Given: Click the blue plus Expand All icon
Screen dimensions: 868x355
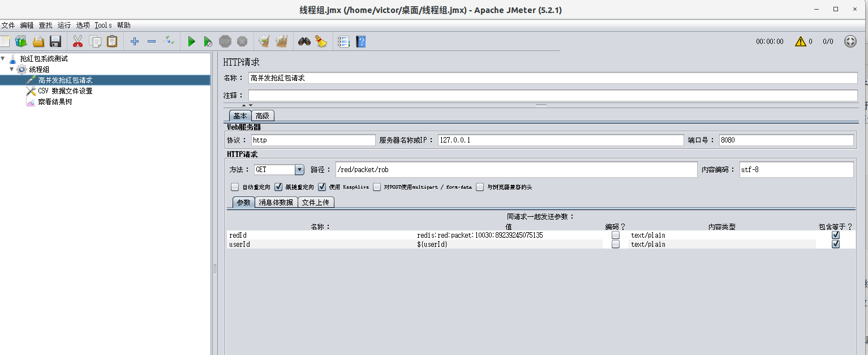Looking at the screenshot, I should click(135, 41).
